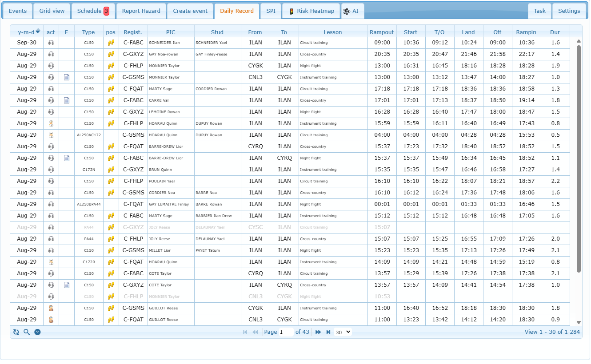The image size is (591, 364).
Task: Click the person icon in the C-GSMS GUILLOT Reese row
Action: [x=51, y=308]
